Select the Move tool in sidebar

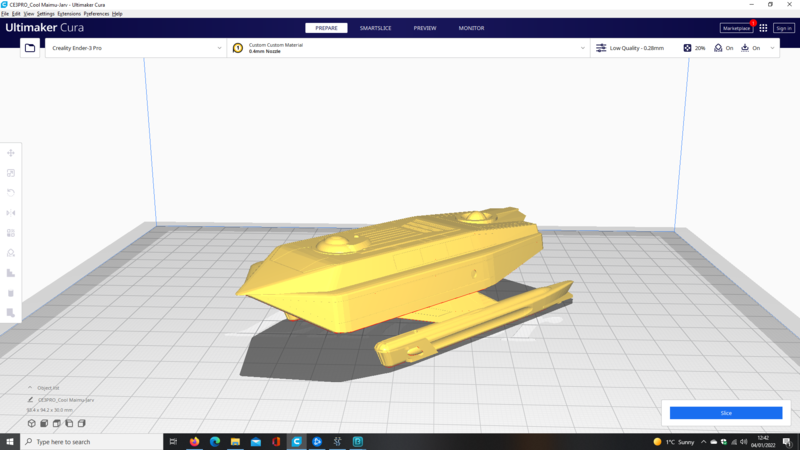tap(11, 153)
